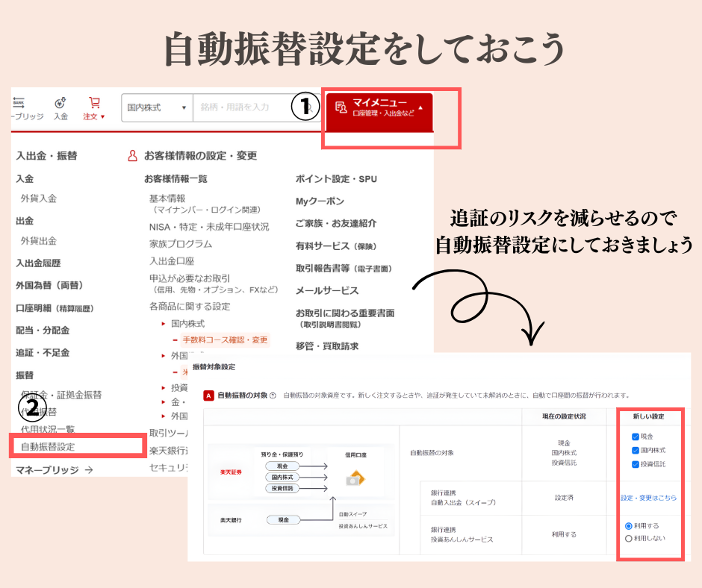Select the 利用しない radio button
This screenshot has width=702, height=588.
coord(629,538)
